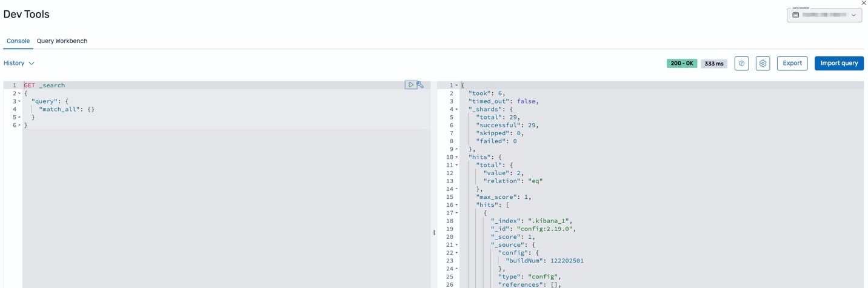Grab the editor pane resize divider
Viewport: 868px width, 288px height.
433,232
